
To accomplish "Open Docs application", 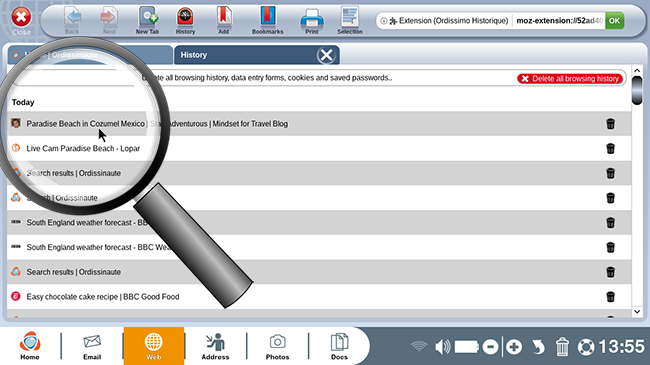I will [339, 346].
